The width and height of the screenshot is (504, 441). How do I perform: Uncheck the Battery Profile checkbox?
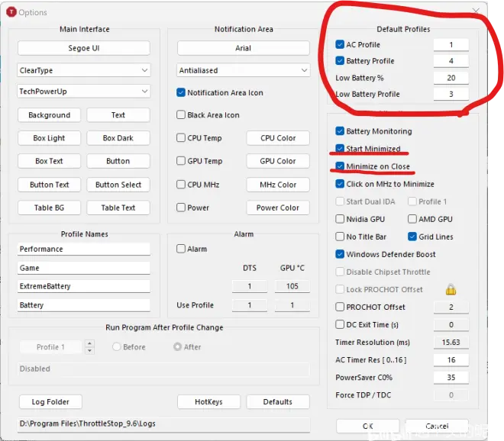[x=340, y=61]
